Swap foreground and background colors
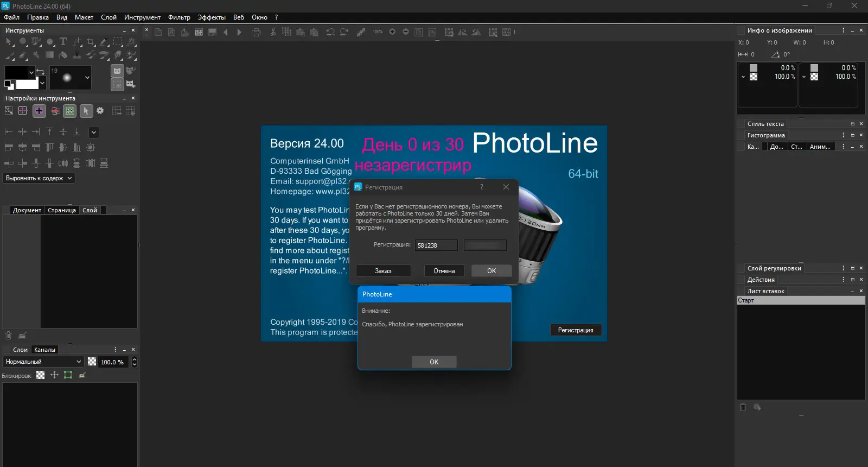The width and height of the screenshot is (868, 467). coord(40,71)
